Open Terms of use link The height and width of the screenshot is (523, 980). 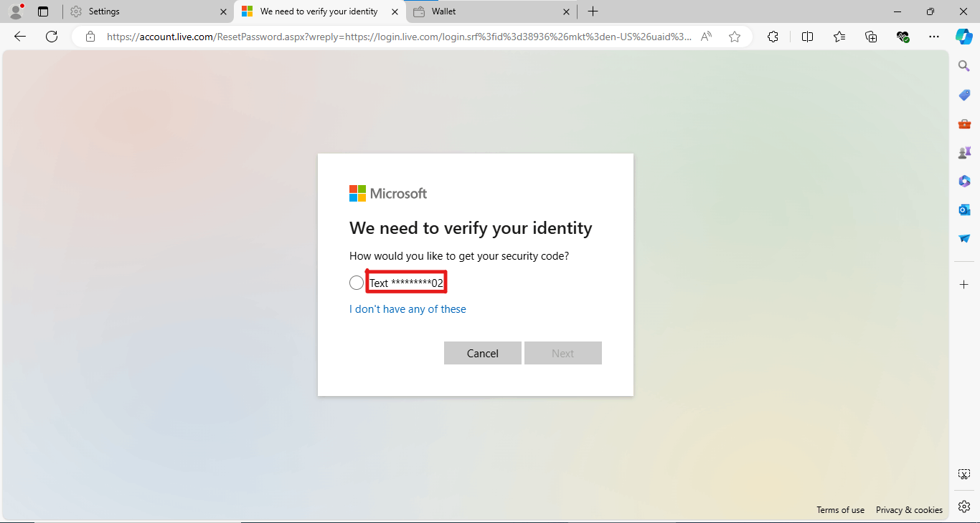[x=840, y=510]
